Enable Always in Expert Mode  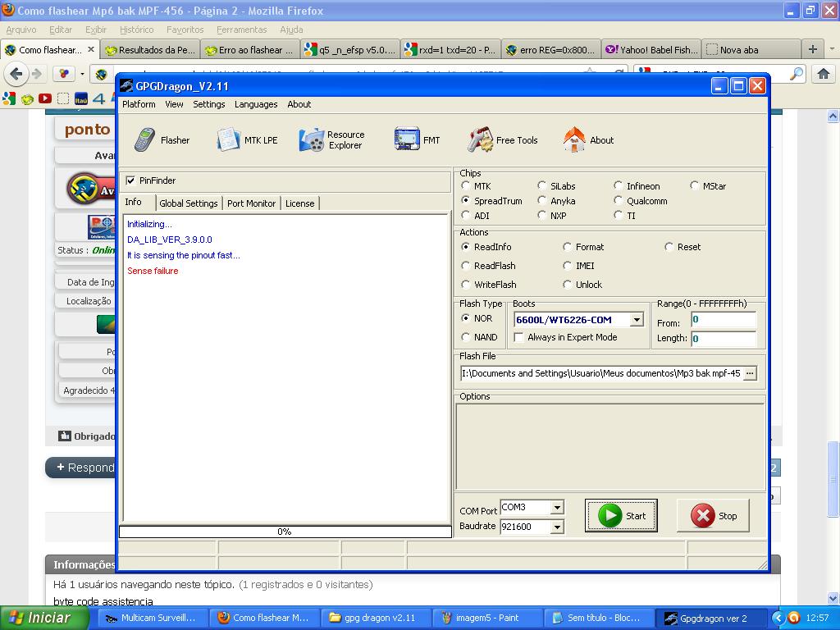(x=518, y=337)
